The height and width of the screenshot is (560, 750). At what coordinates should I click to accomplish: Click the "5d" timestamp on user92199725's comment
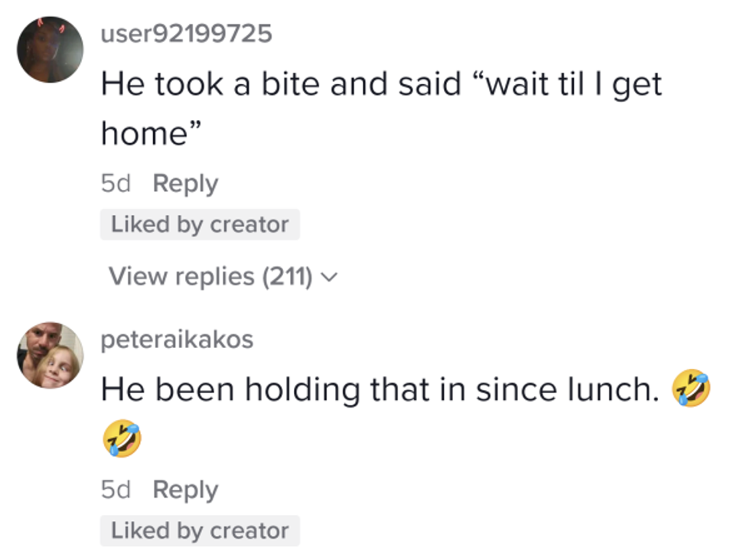tap(116, 184)
